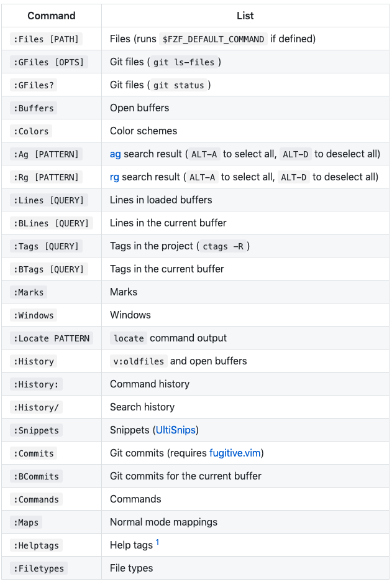
Task: Click the :Rg [PATTERN] command code
Action: coord(46,177)
